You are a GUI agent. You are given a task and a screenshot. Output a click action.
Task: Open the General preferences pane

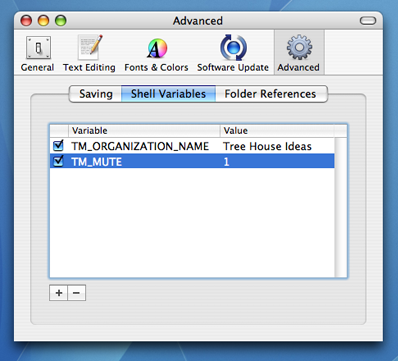point(37,54)
